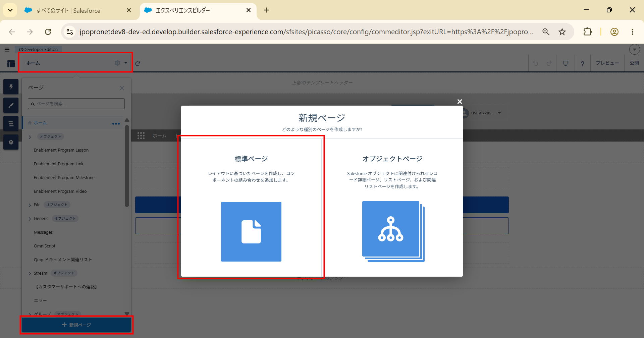Select the オブジェクトページ hierarchy icon tile
This screenshot has width=644, height=338.
[x=393, y=231]
